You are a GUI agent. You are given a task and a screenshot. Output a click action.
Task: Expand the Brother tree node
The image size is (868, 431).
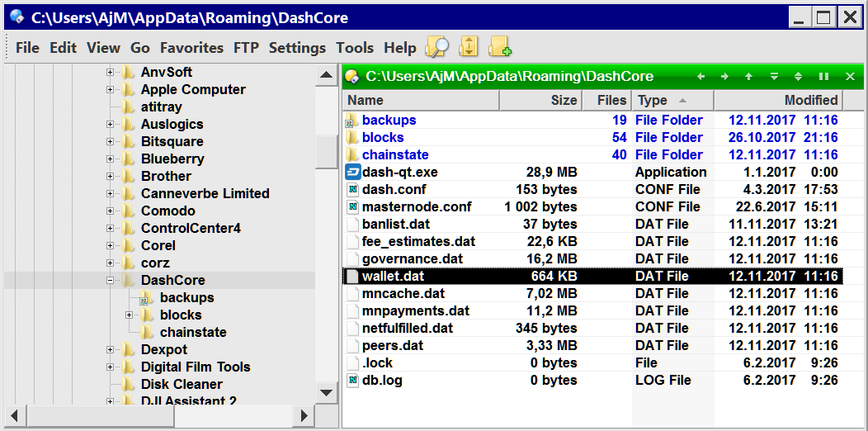tap(111, 176)
